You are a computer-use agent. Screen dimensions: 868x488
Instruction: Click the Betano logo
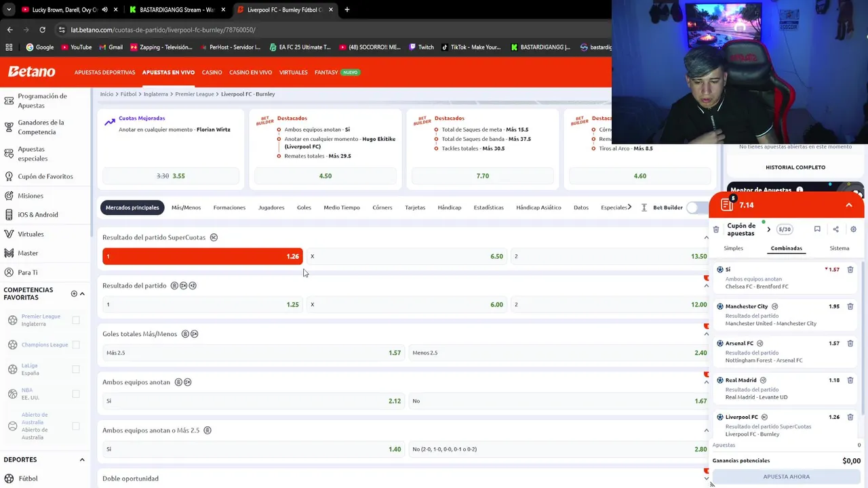(31, 72)
